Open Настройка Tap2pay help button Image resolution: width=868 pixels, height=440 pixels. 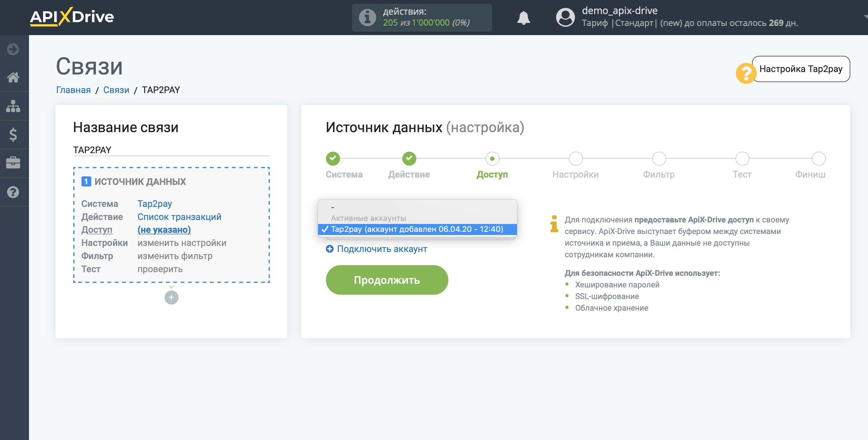pyautogui.click(x=801, y=69)
